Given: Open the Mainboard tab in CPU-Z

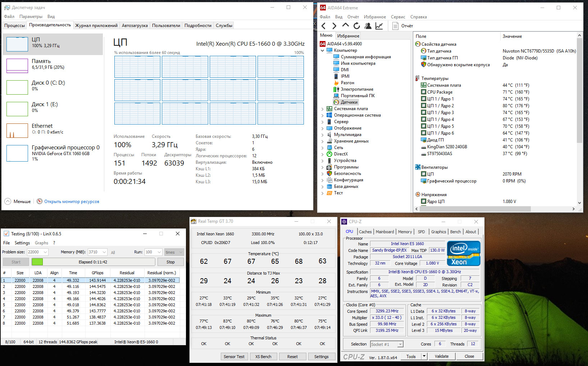Looking at the screenshot, I should coord(385,232).
